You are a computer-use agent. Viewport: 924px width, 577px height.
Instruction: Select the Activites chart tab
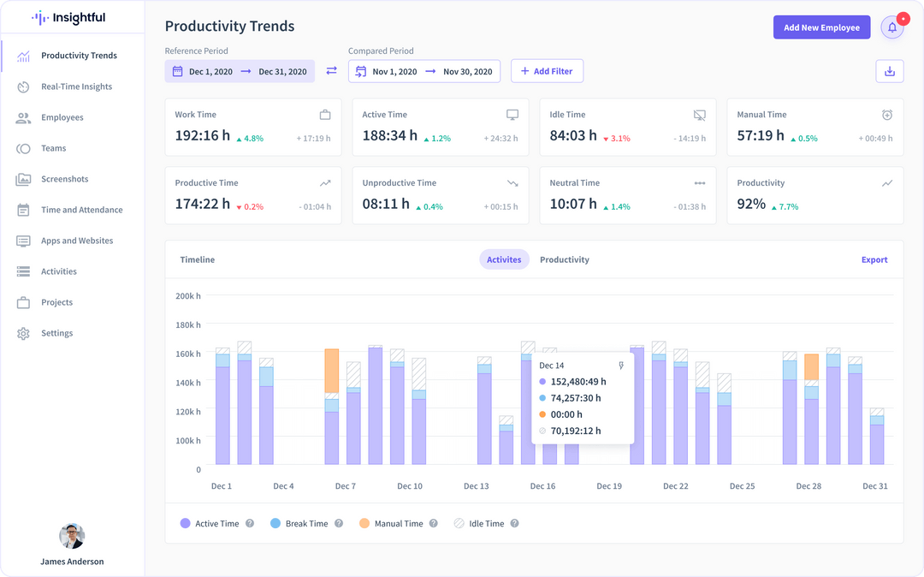click(504, 260)
